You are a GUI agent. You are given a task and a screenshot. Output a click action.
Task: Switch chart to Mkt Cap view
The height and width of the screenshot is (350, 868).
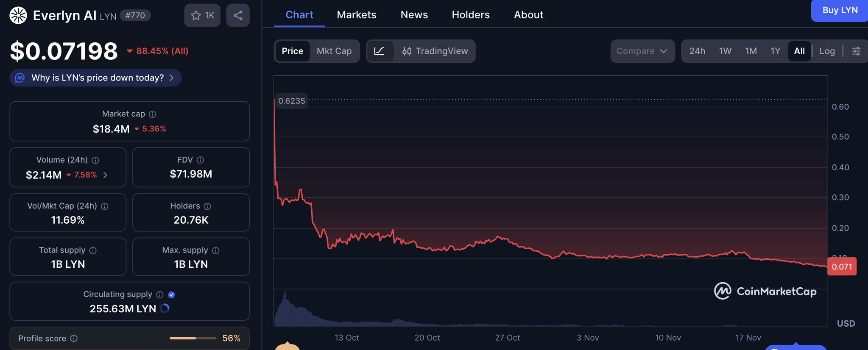tap(334, 51)
